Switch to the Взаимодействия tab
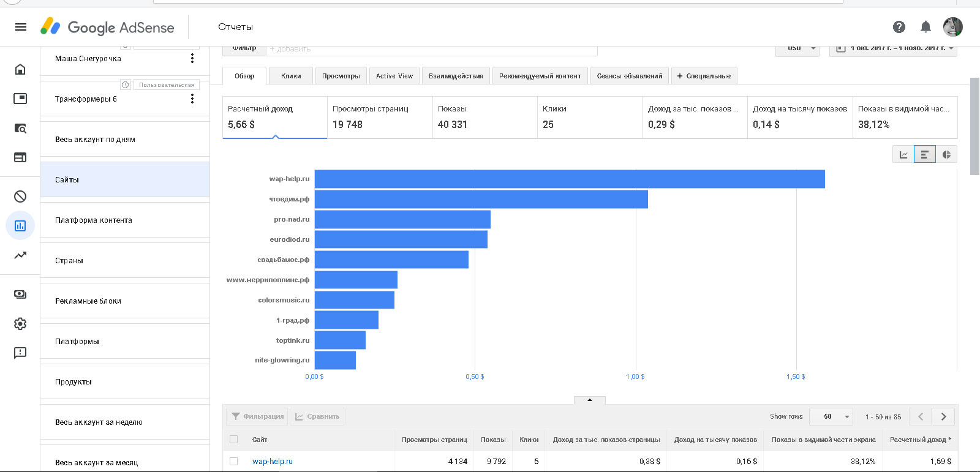 [x=456, y=76]
